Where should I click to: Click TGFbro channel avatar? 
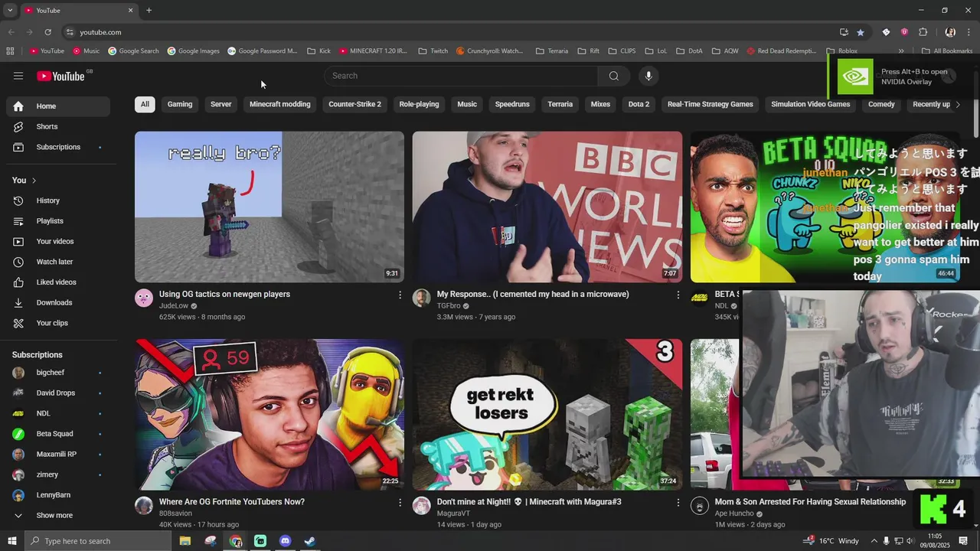coord(422,298)
